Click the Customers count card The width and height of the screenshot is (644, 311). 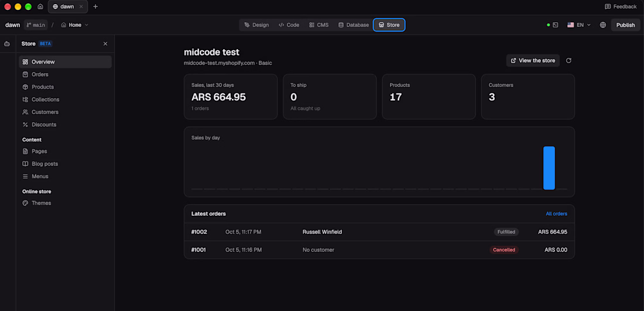pos(527,97)
